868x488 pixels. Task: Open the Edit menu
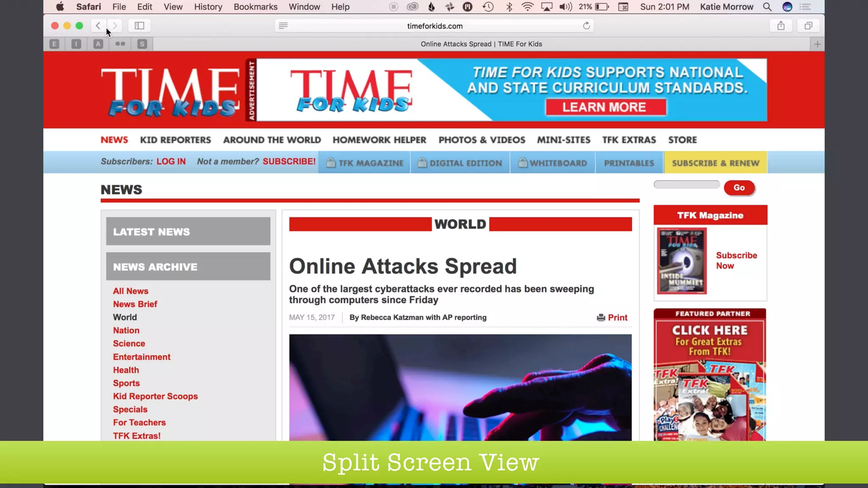(x=145, y=7)
